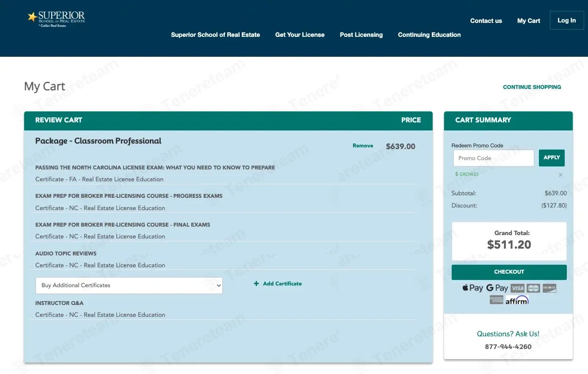Click the My Cart page heading
The width and height of the screenshot is (588, 374).
click(44, 86)
